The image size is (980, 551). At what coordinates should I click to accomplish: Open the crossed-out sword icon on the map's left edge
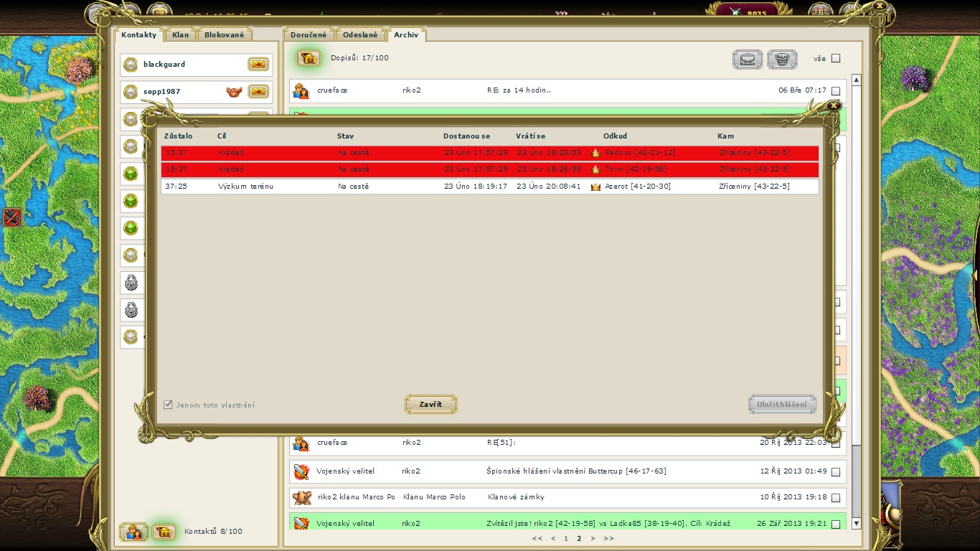click(11, 217)
